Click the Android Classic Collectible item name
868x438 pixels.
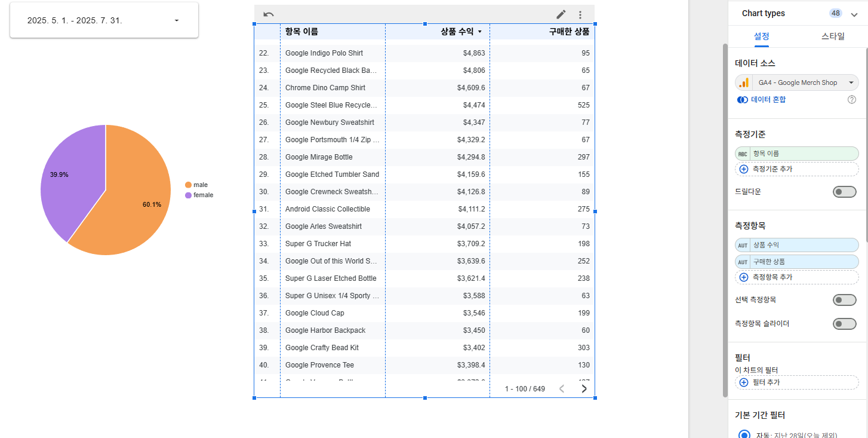coord(328,209)
